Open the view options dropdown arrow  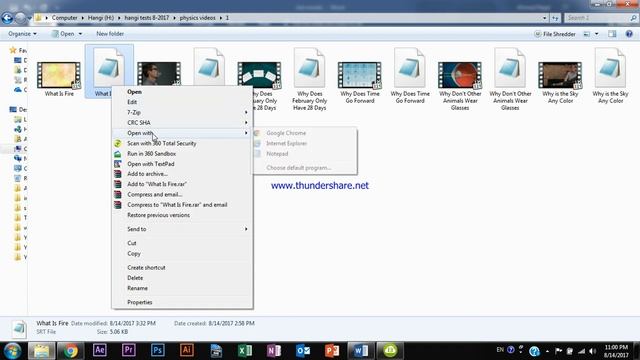click(x=597, y=34)
